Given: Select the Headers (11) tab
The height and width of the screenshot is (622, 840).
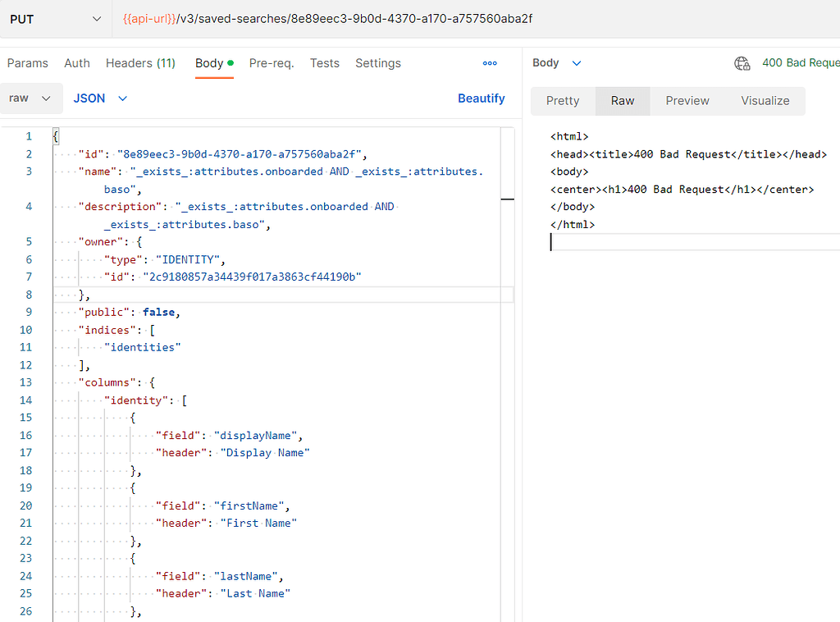Looking at the screenshot, I should 140,63.
